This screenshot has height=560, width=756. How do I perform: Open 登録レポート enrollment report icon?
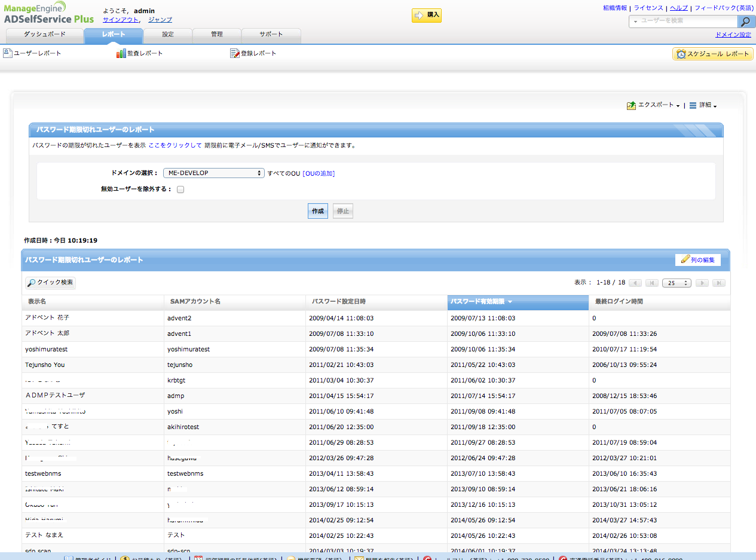pos(234,53)
